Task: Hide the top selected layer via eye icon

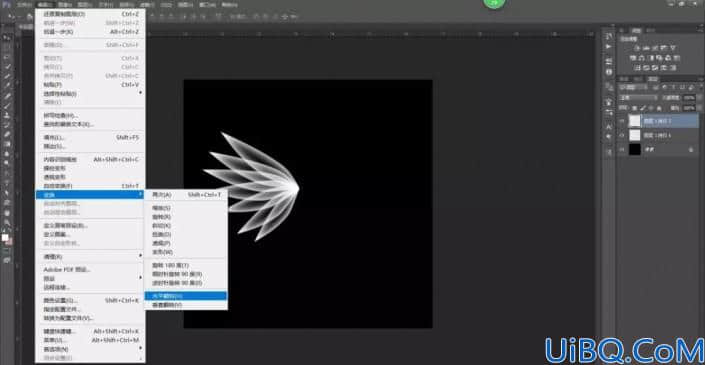Action: (622, 121)
